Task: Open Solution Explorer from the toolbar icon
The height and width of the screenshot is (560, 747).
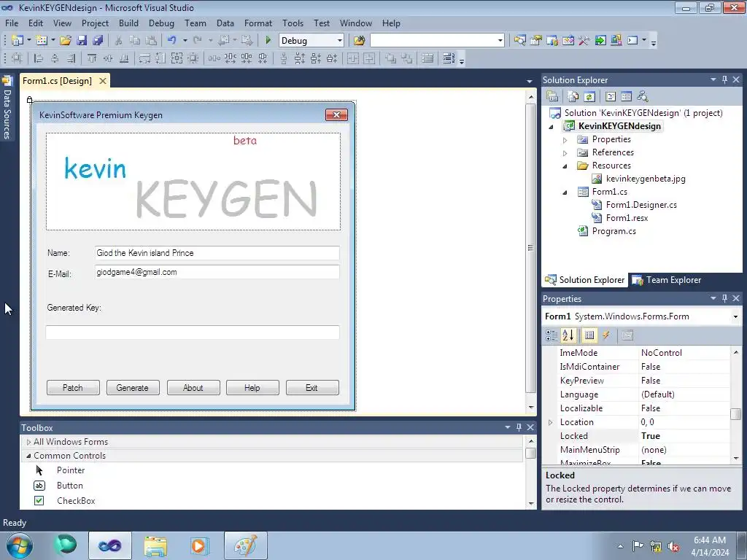Action: click(x=519, y=41)
